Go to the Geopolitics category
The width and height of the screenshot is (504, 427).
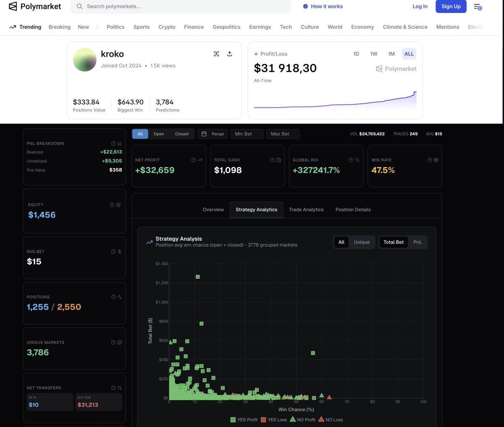click(x=226, y=27)
